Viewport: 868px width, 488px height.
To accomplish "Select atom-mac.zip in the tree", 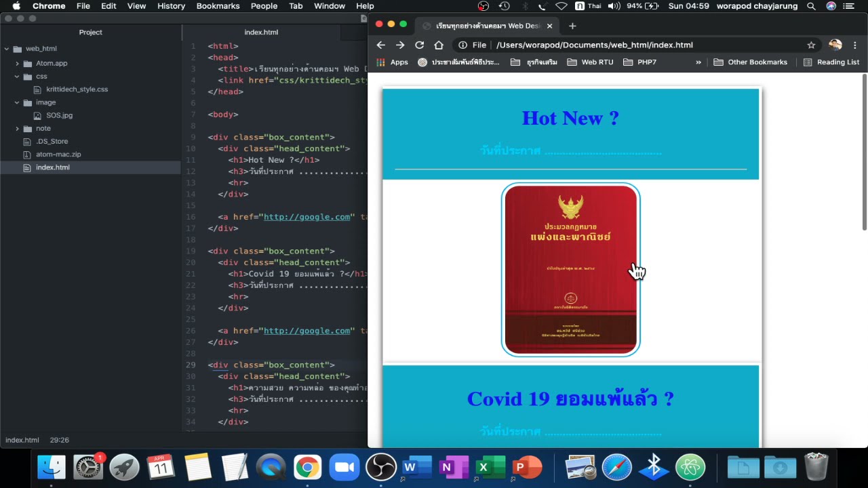I will [58, 154].
